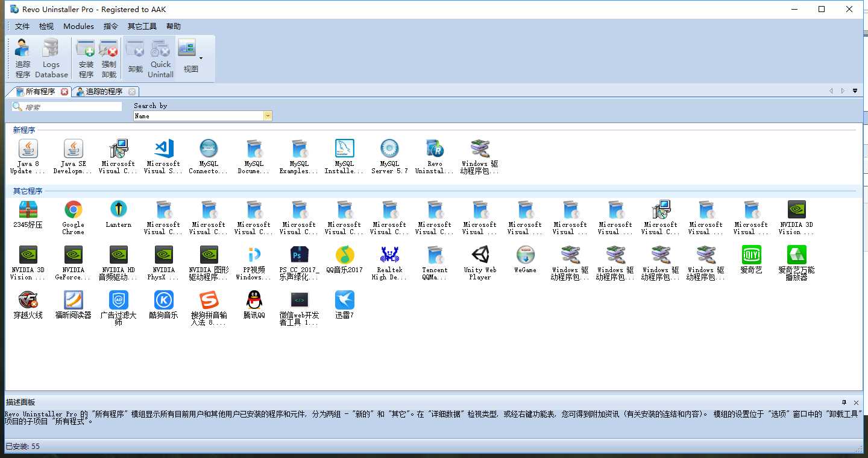Click the 安装程序 toolbar button
868x458 pixels.
tap(86, 59)
